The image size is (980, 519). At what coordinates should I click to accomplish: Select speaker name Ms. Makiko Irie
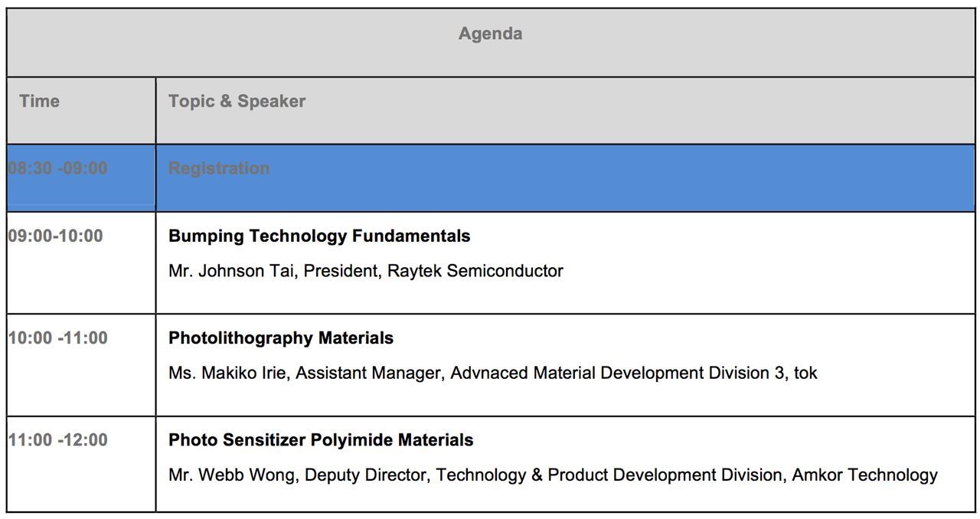[x=227, y=374]
